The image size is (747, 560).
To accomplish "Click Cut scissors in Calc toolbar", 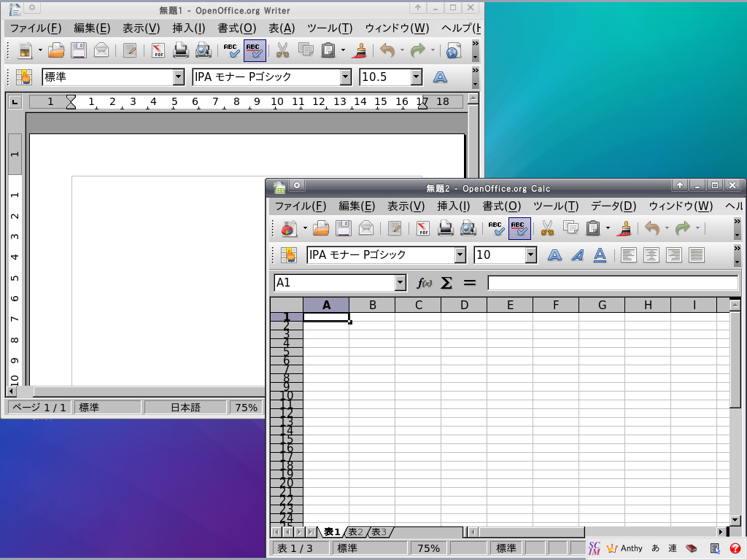I will coord(547,228).
